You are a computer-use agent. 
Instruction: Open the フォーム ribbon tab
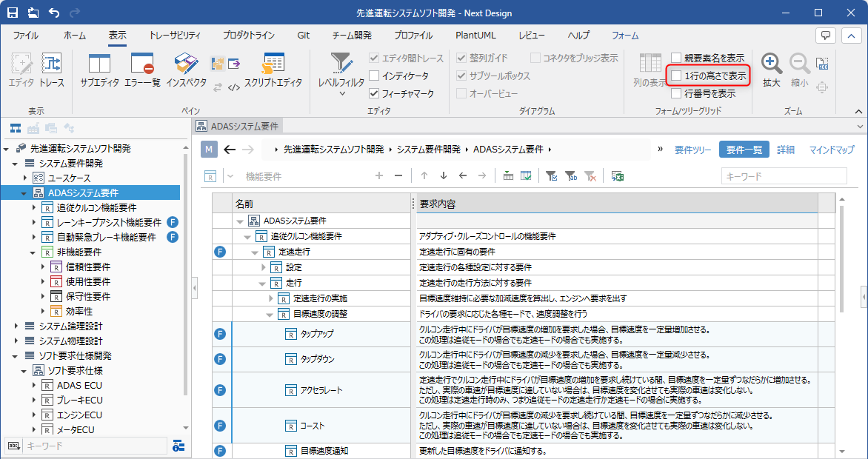[625, 36]
